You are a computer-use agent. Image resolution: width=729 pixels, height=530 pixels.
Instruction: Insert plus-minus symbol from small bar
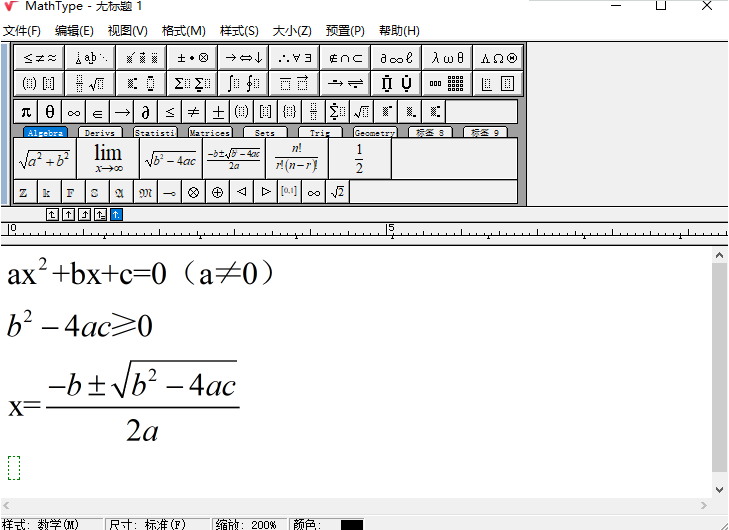click(218, 112)
